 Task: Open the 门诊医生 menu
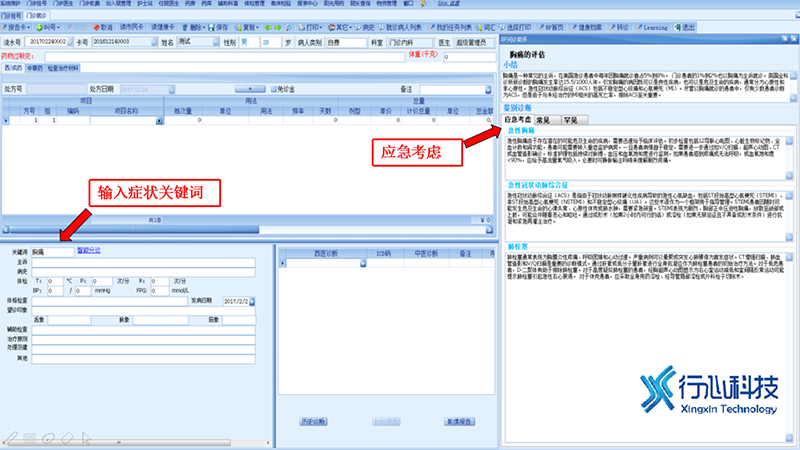(x=63, y=4)
